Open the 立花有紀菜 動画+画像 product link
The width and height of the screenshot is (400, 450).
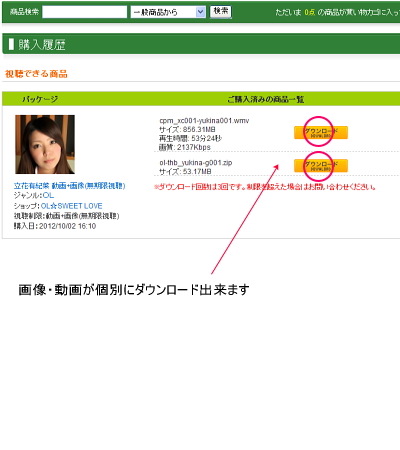point(70,186)
